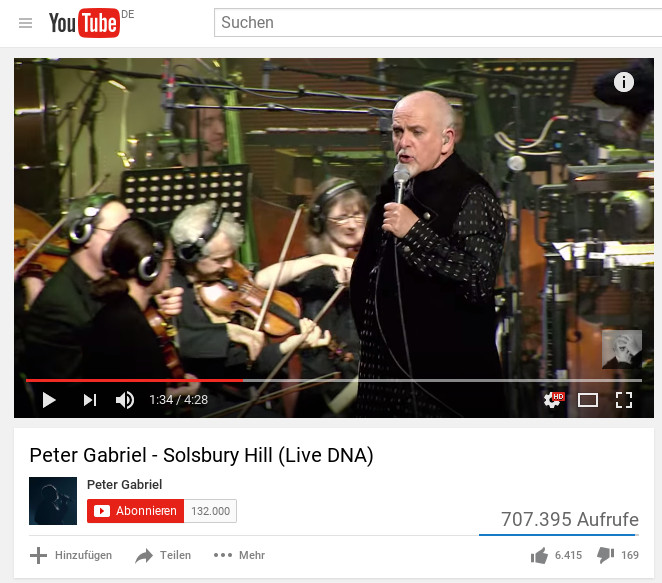Play the video
The width and height of the screenshot is (662, 583).
point(49,400)
